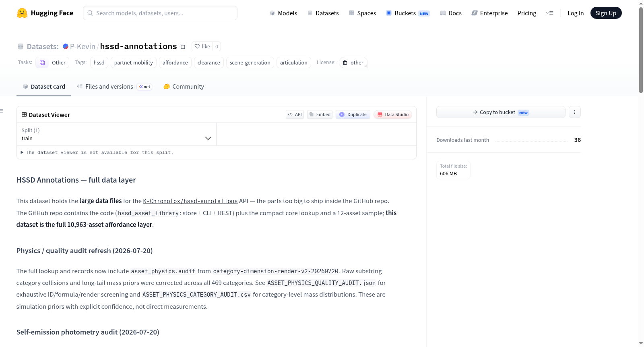Viewport: 644px width, 347px height.
Task: Select the scene-generation tag
Action: click(x=250, y=62)
